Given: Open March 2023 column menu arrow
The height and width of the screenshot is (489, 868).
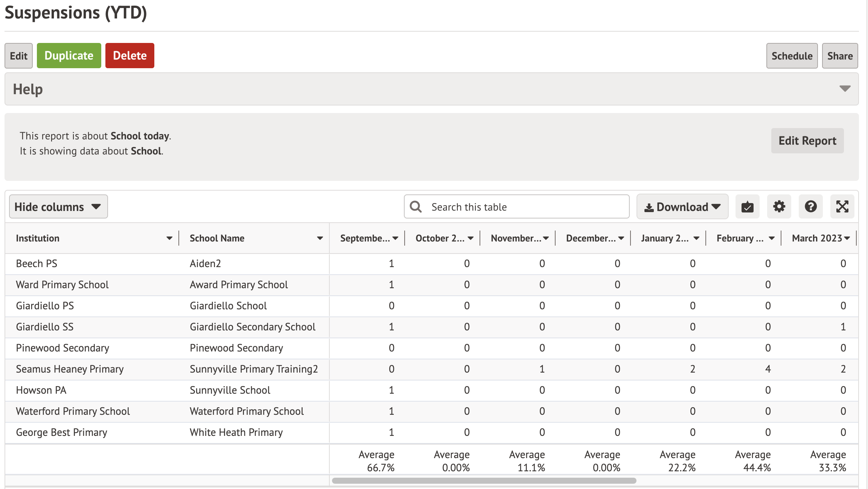Looking at the screenshot, I should [847, 238].
